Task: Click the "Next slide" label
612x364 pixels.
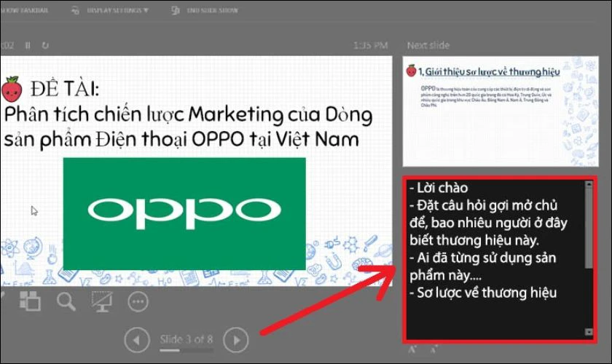Action: point(428,46)
